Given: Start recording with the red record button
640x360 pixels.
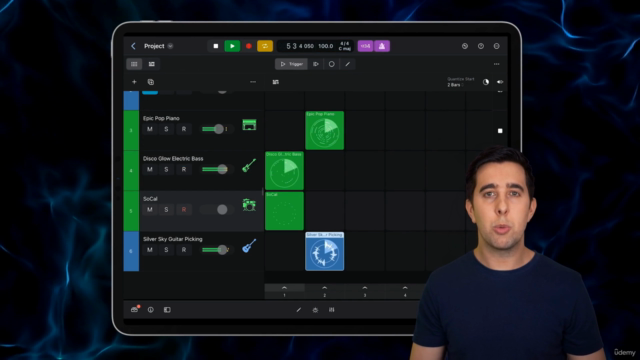Looking at the screenshot, I should [249, 46].
